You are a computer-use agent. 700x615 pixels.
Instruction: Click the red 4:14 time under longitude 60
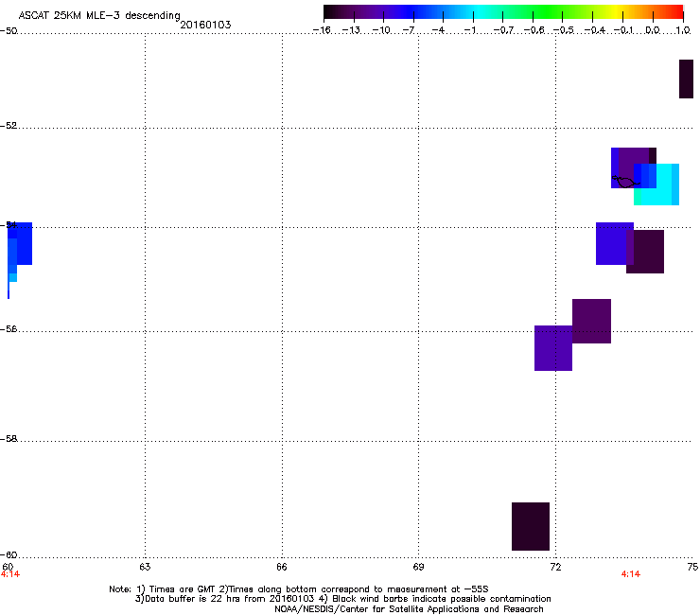click(x=9, y=574)
